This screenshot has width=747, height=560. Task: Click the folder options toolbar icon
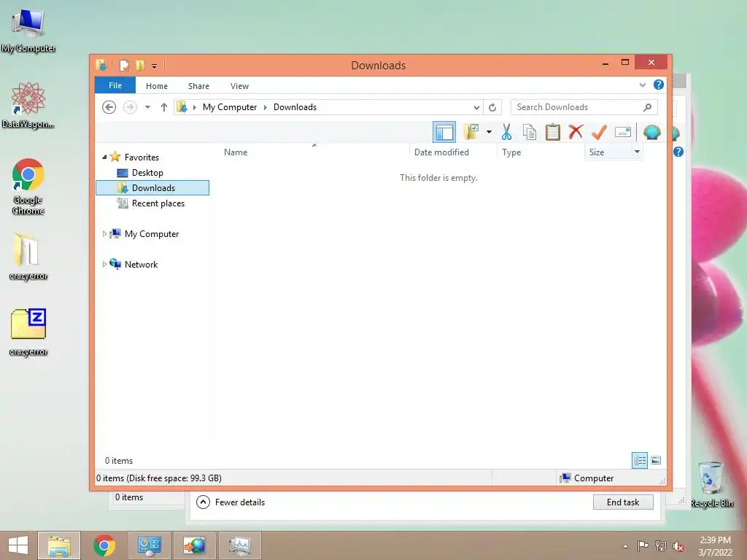[x=471, y=132]
